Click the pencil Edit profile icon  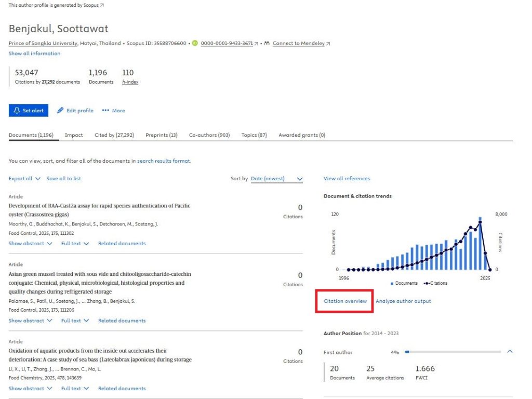[x=60, y=111]
